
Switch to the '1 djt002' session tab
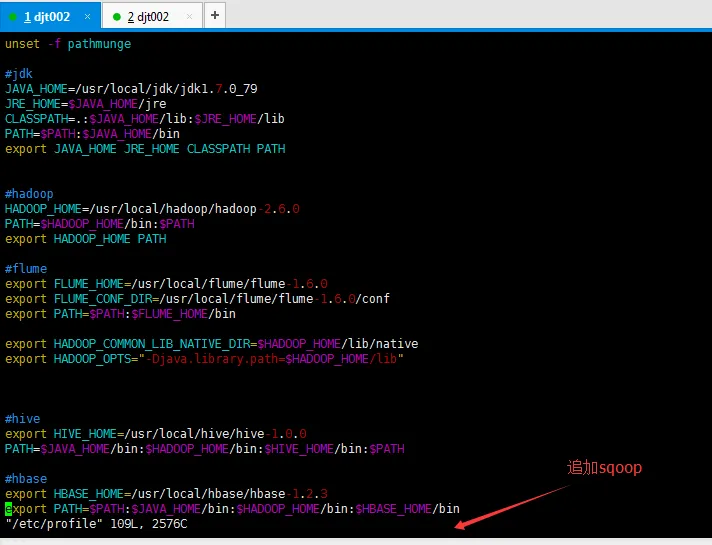click(x=50, y=16)
